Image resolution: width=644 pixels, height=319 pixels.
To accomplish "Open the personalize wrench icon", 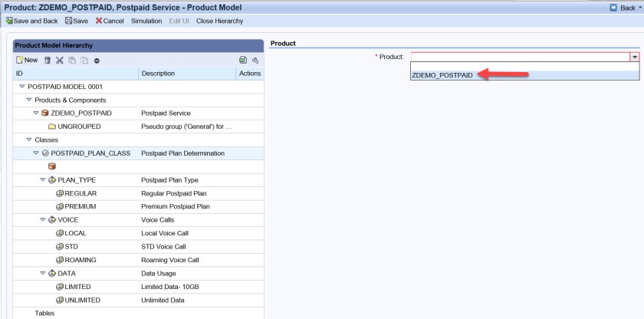I will pos(255,60).
